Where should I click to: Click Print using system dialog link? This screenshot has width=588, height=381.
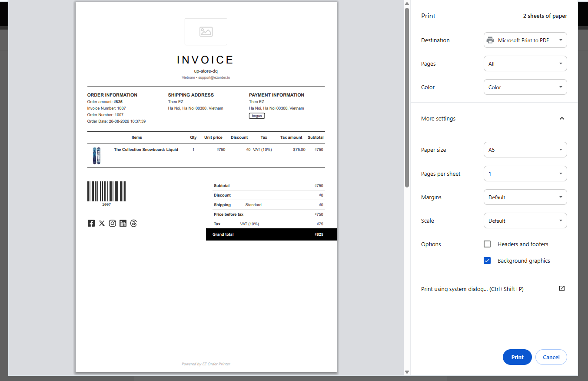[x=472, y=289]
